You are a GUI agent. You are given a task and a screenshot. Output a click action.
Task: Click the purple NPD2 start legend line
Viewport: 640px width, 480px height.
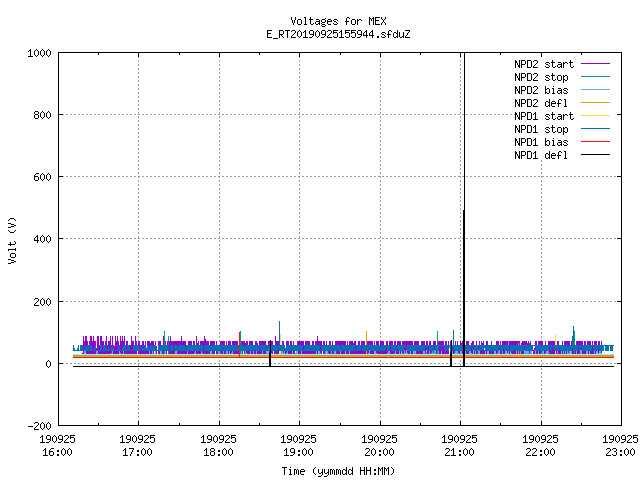pos(595,64)
